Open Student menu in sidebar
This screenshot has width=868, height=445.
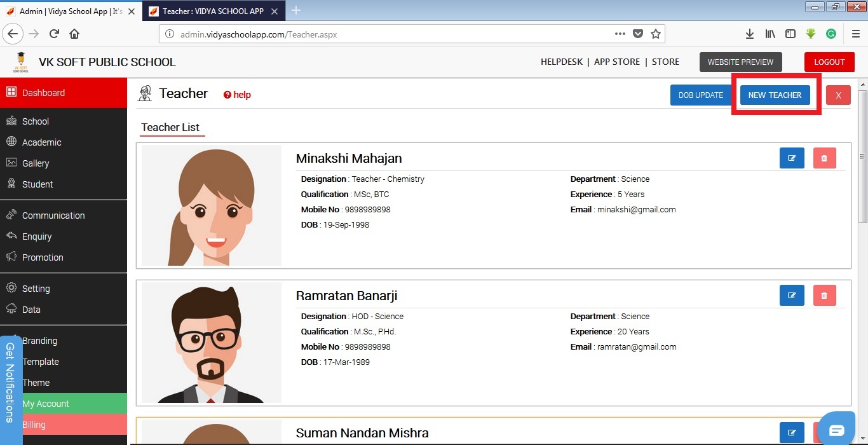[64, 184]
